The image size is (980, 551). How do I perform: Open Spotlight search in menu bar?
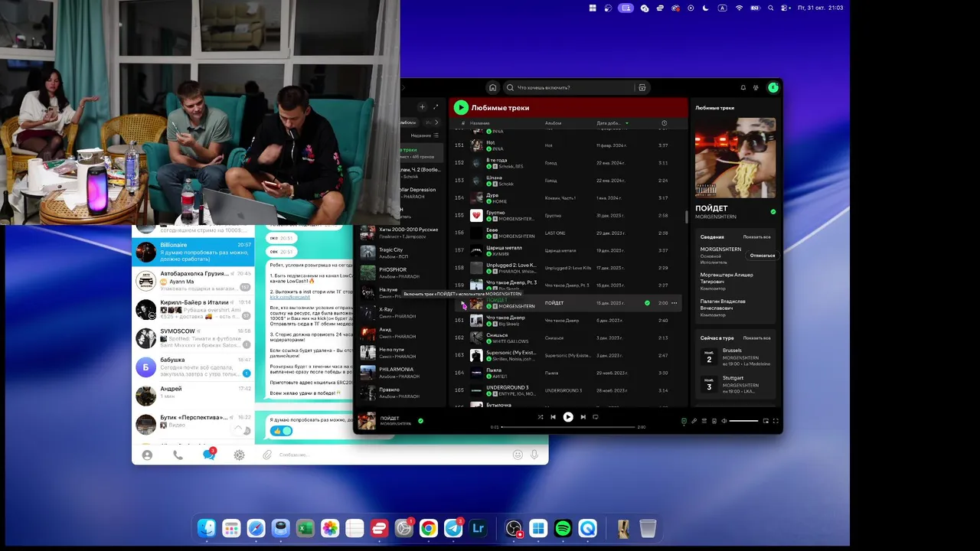tap(770, 8)
